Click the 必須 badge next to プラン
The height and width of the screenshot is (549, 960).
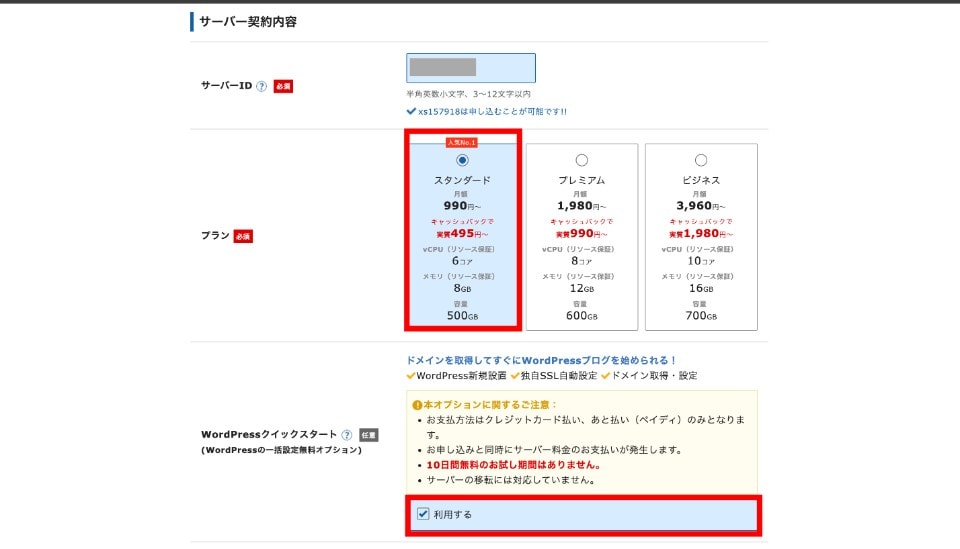(x=243, y=236)
